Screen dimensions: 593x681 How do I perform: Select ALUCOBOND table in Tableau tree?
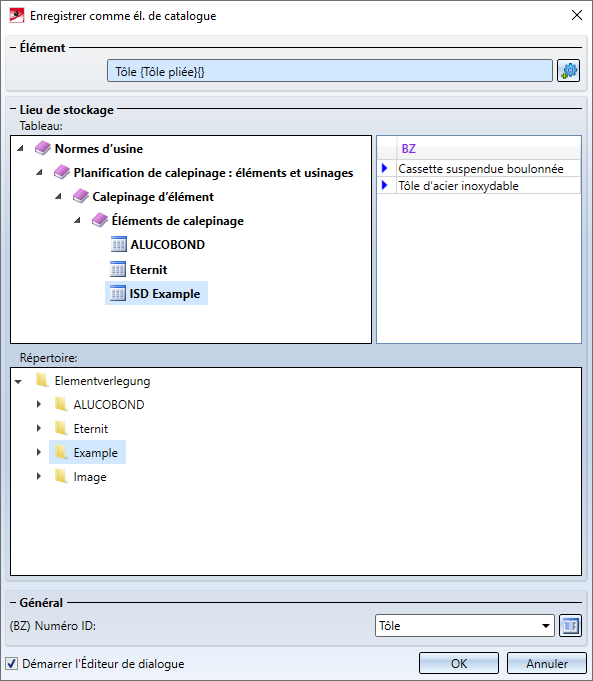coord(167,245)
